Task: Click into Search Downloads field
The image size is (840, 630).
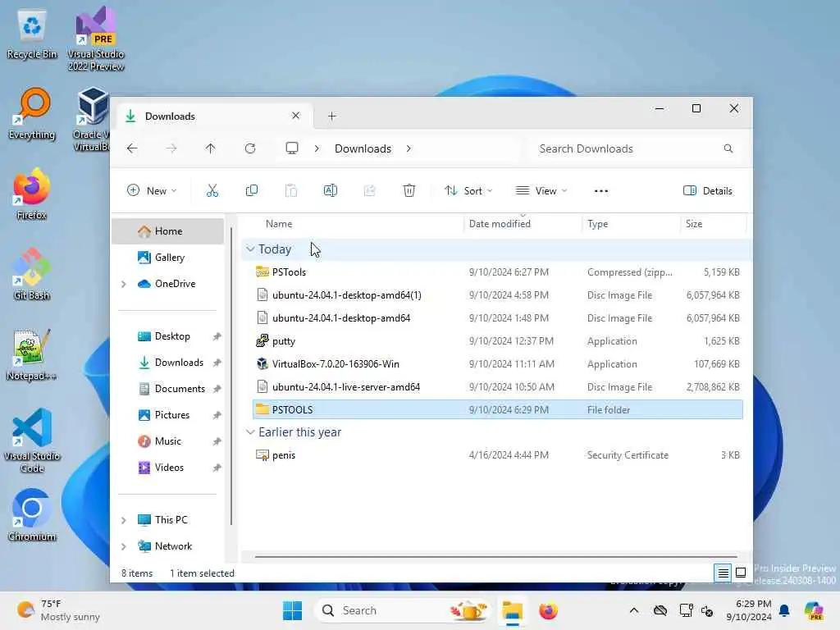Action: coord(634,148)
